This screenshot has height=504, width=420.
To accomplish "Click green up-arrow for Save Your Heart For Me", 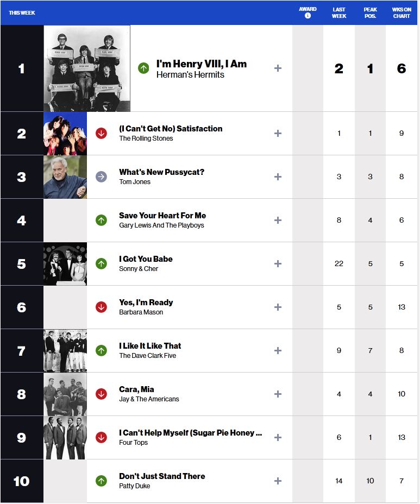I will 101,220.
